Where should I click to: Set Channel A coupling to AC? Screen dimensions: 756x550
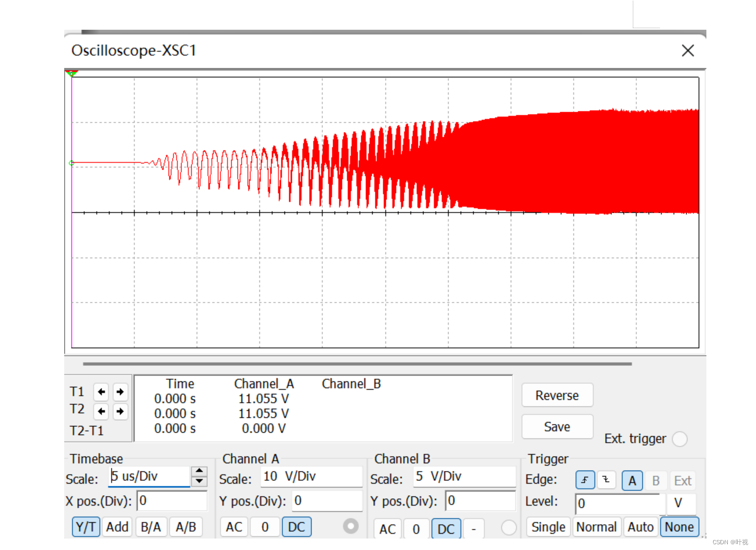[234, 527]
